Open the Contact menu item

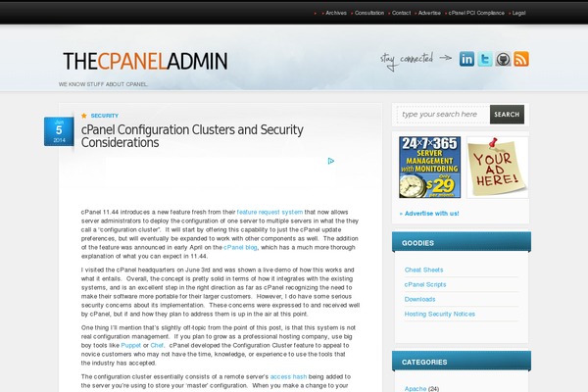click(x=401, y=13)
